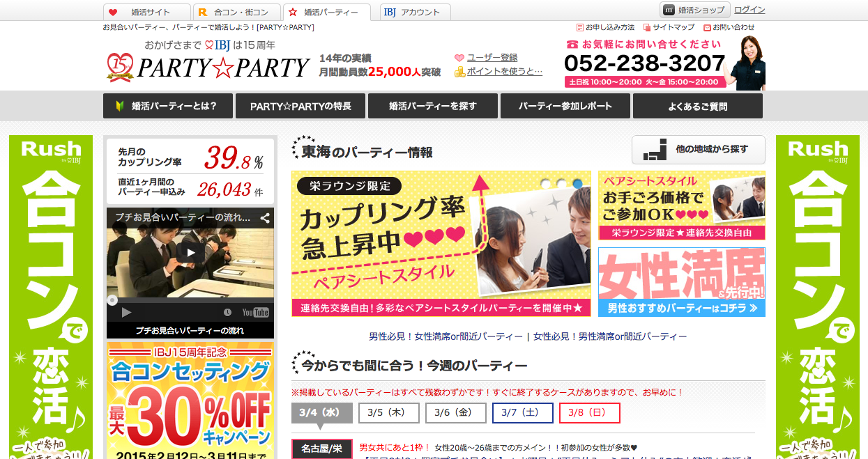This screenshot has height=459, width=868.
Task: Select the 3/7（土） date tab
Action: click(x=523, y=412)
